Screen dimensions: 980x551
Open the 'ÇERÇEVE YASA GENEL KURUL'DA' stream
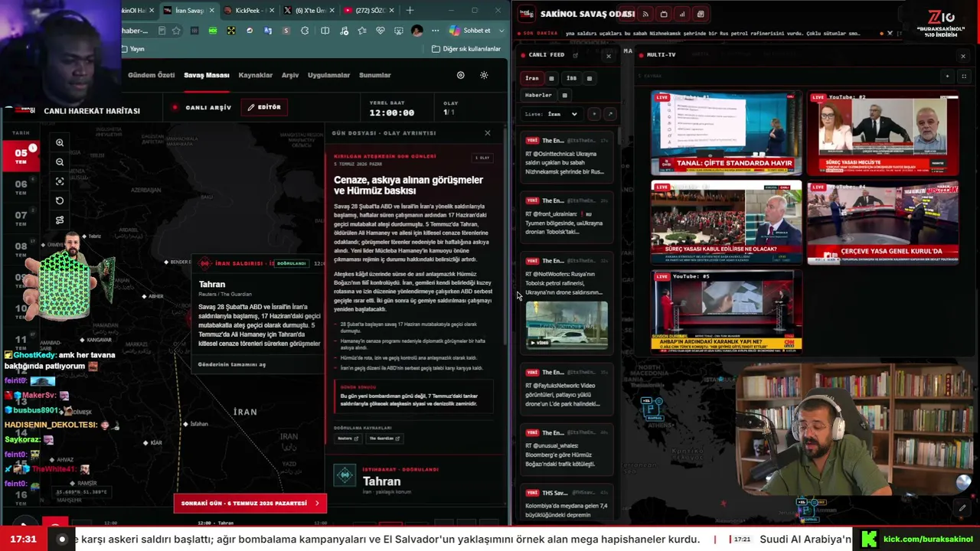tap(883, 223)
